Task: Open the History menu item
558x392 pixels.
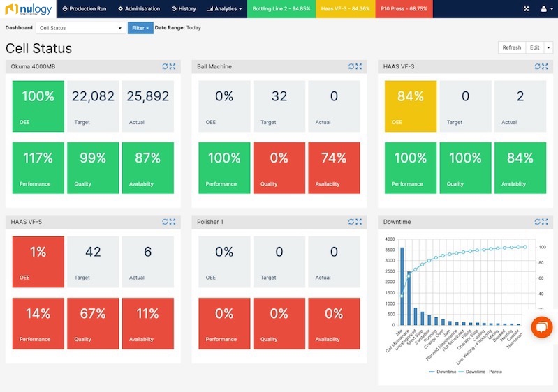Action: click(184, 9)
